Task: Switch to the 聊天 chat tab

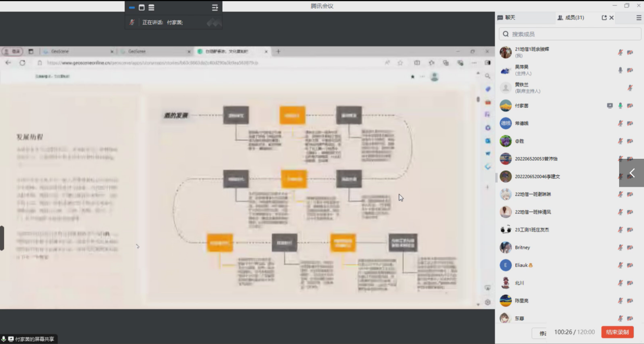Action: tap(506, 18)
